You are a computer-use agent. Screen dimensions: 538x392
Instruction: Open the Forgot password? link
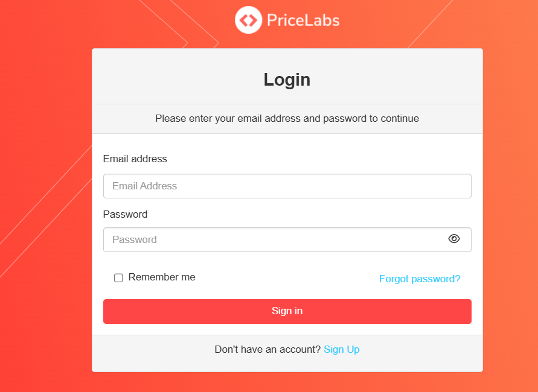tap(420, 279)
